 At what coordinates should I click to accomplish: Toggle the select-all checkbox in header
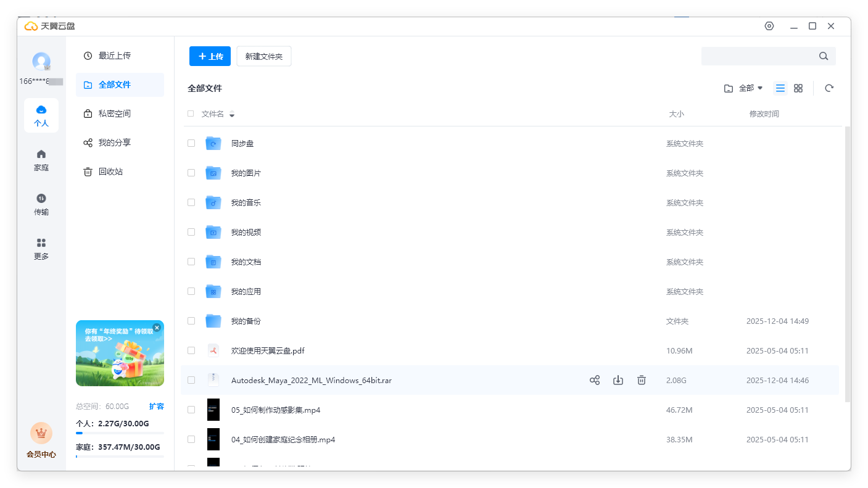(x=191, y=114)
